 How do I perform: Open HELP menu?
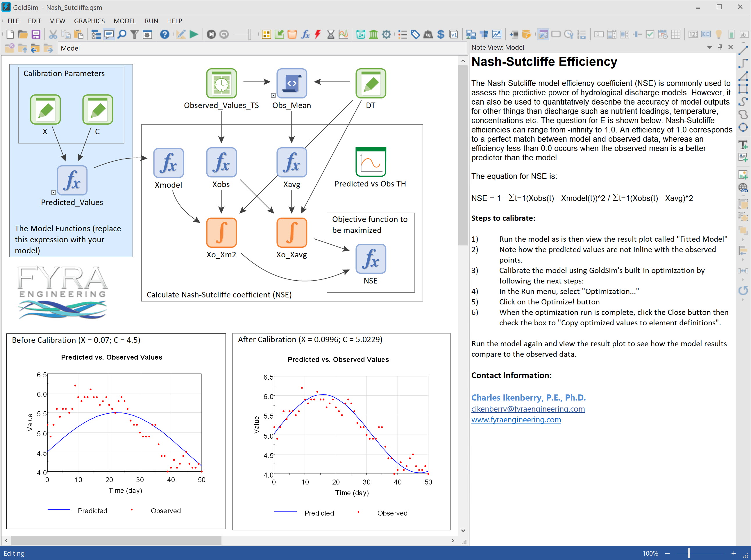pos(174,21)
